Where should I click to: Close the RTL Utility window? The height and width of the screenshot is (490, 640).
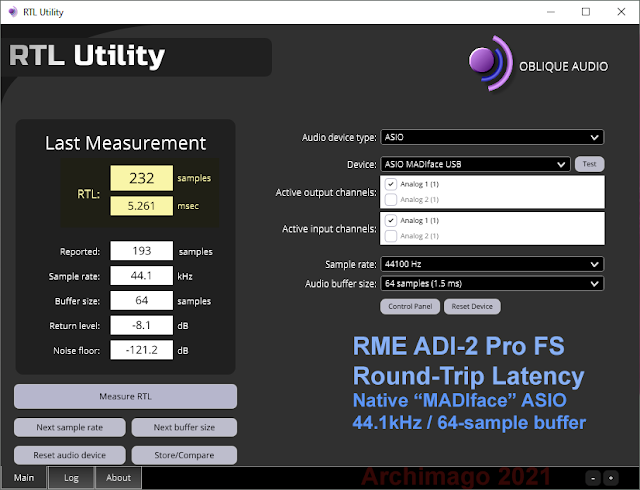point(621,12)
